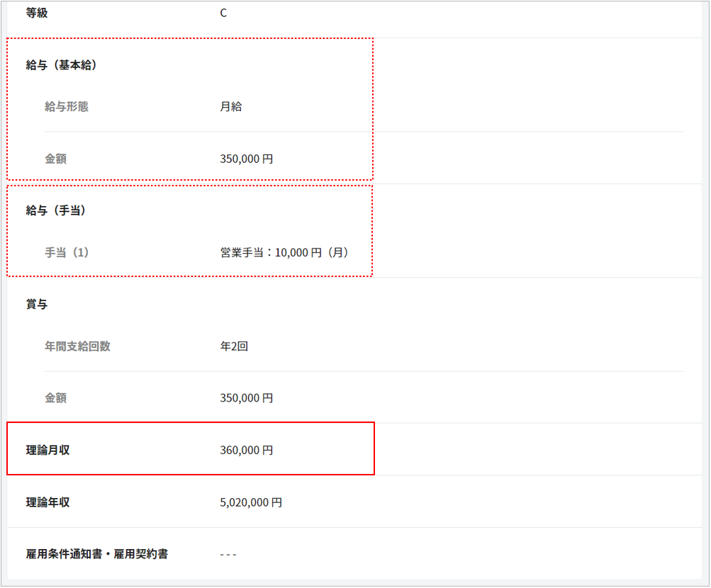Click the 年間支給回数 field label
711x588 pixels.
pyautogui.click(x=77, y=346)
